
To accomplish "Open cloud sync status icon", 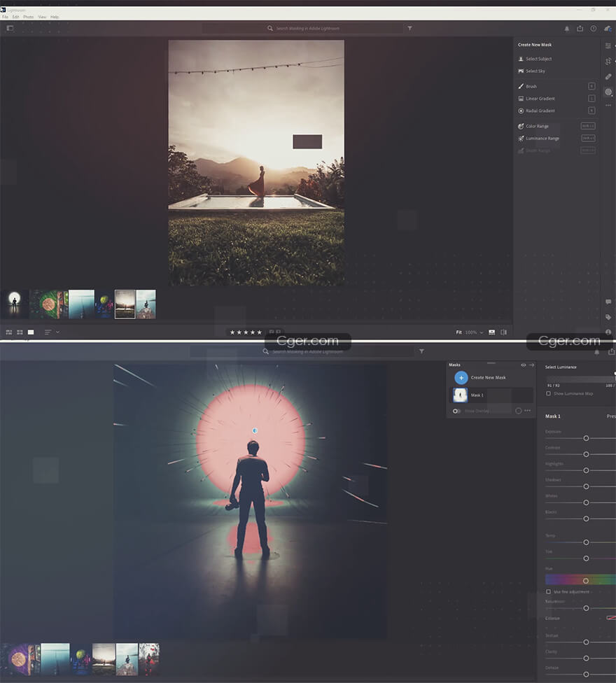I will click(x=608, y=28).
